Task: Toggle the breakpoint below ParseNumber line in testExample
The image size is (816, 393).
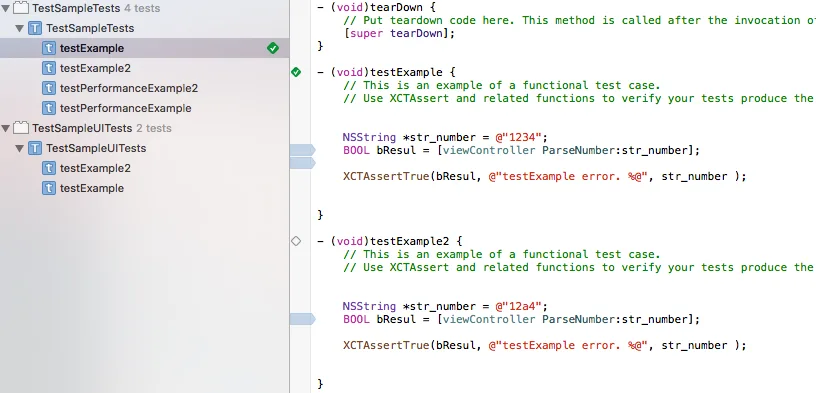Action: pos(302,163)
